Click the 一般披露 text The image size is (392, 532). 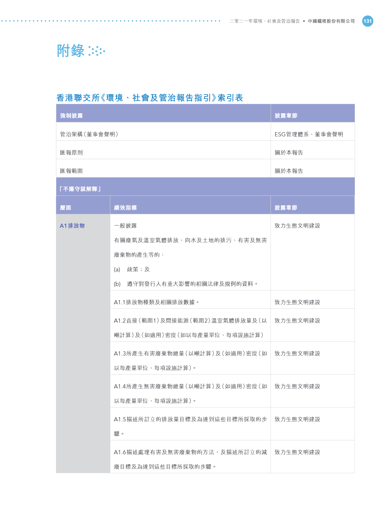[x=126, y=226]
